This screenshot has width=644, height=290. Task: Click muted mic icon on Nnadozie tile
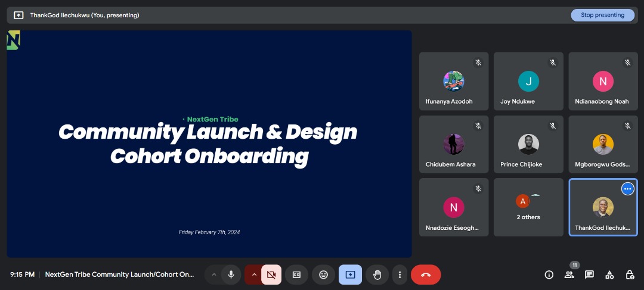[x=478, y=189]
